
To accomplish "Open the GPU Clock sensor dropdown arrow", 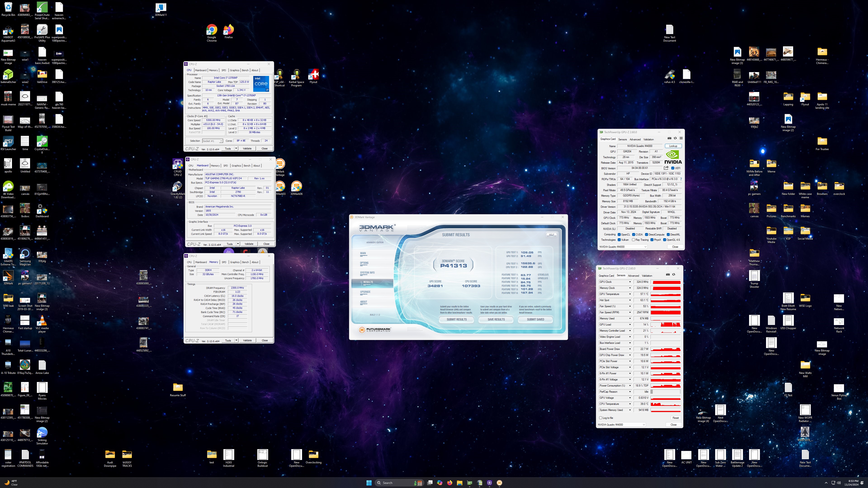I will pos(630,282).
